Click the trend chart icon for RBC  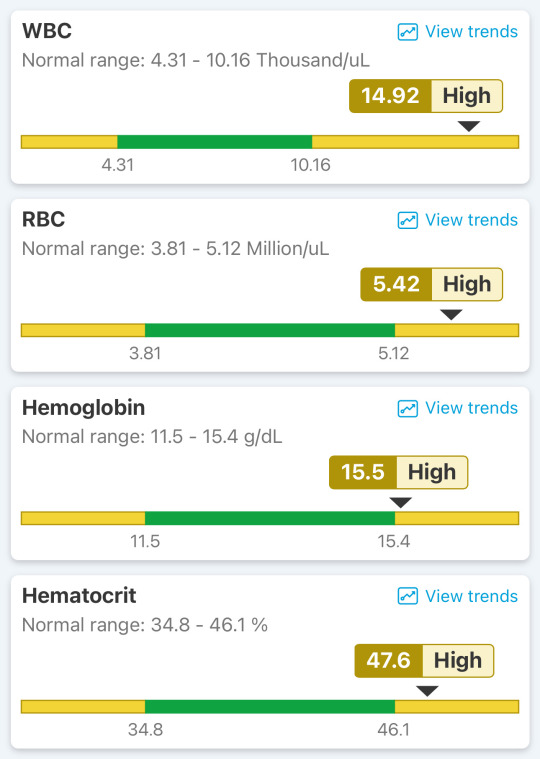[407, 220]
